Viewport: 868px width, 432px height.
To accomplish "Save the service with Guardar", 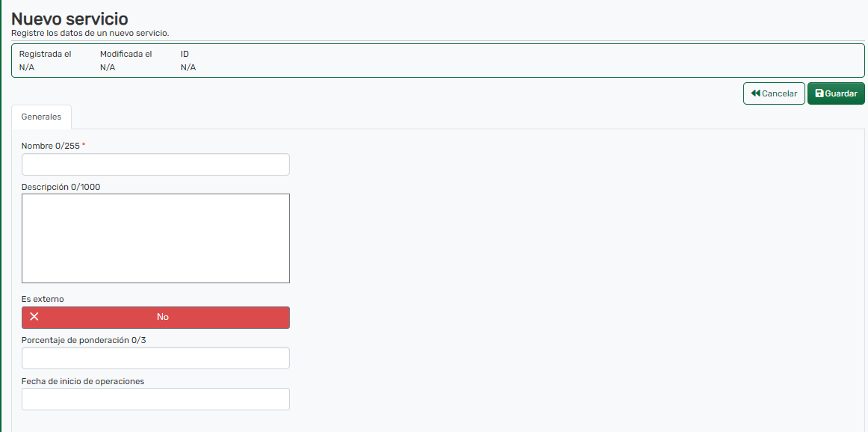I will point(836,93).
